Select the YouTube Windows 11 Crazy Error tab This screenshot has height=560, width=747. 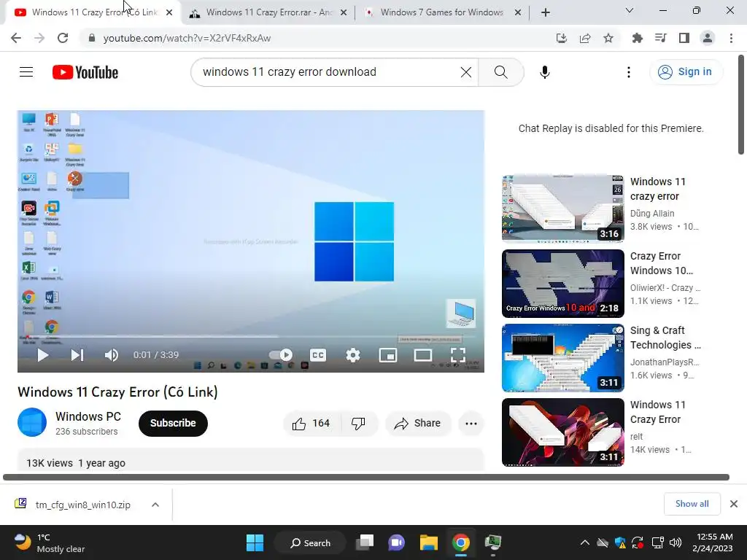[x=94, y=12]
